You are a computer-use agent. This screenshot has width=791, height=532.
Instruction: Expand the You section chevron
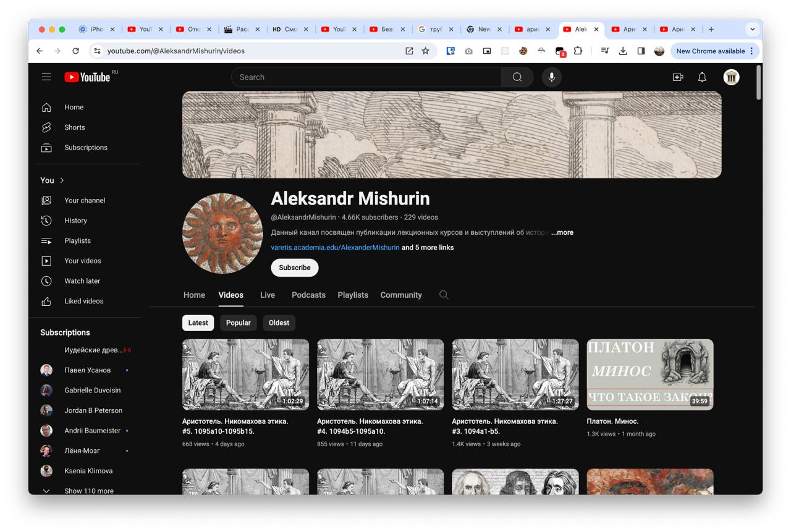tap(62, 180)
